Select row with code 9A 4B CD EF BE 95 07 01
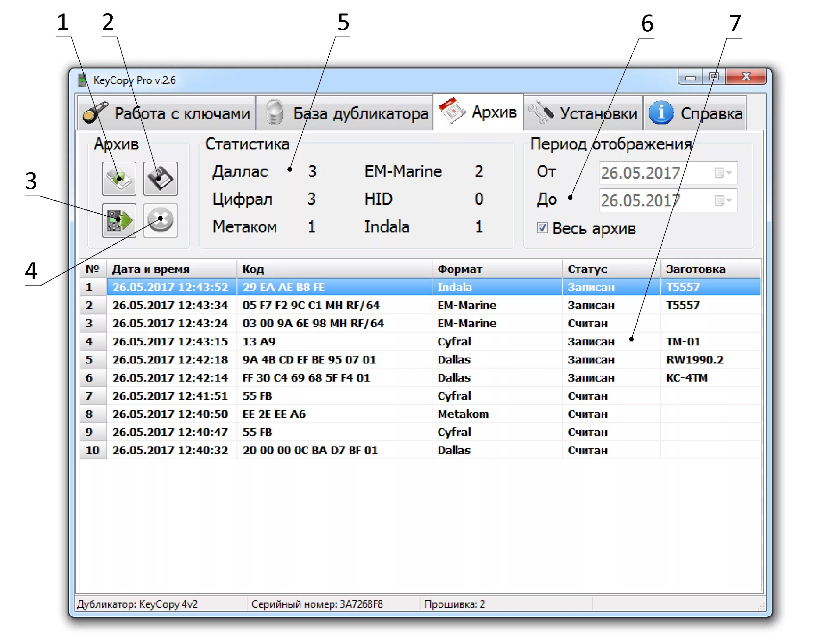The height and width of the screenshot is (644, 823). click(421, 360)
